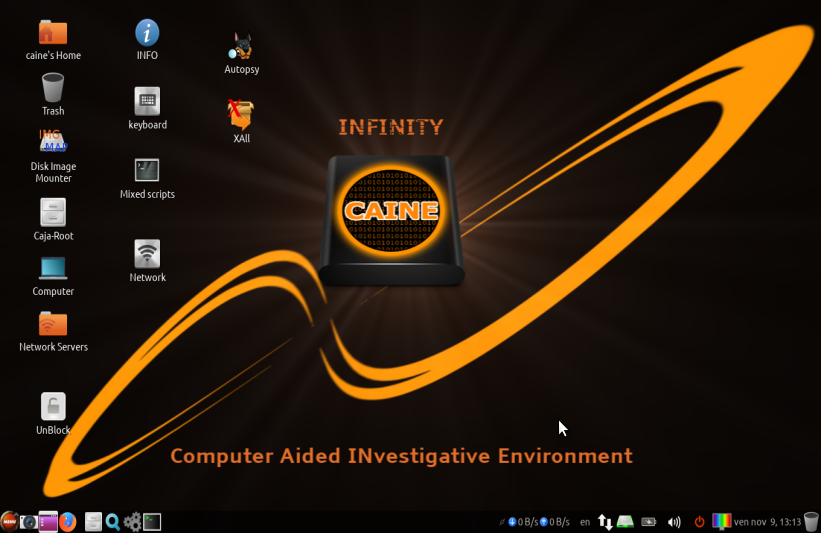Open the Network Wi-Fi desktop icon
Screen dimensions: 821x533
click(147, 253)
